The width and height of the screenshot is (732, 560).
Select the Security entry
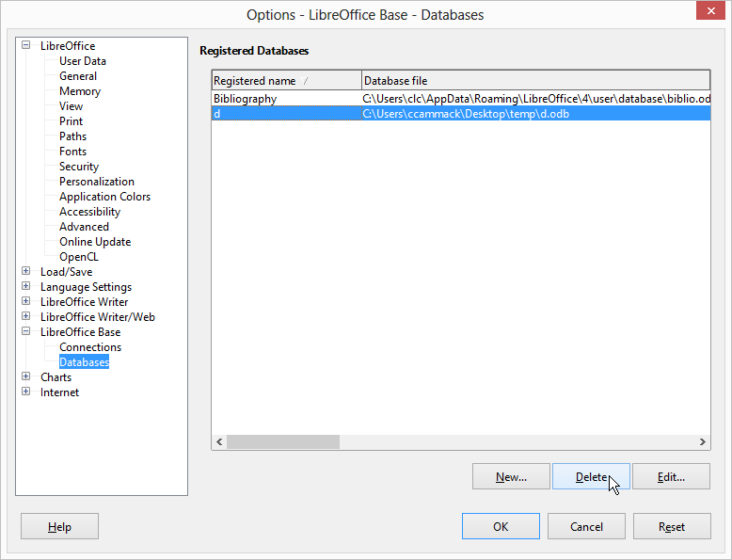[x=79, y=167]
